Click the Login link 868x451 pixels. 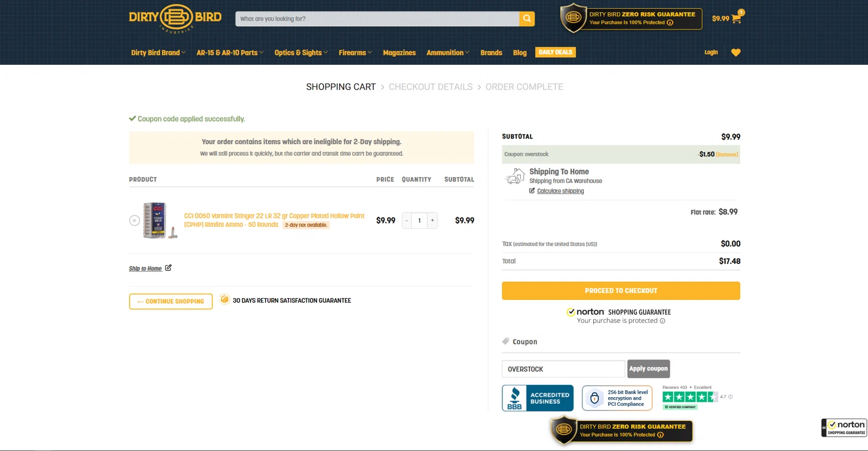point(711,52)
